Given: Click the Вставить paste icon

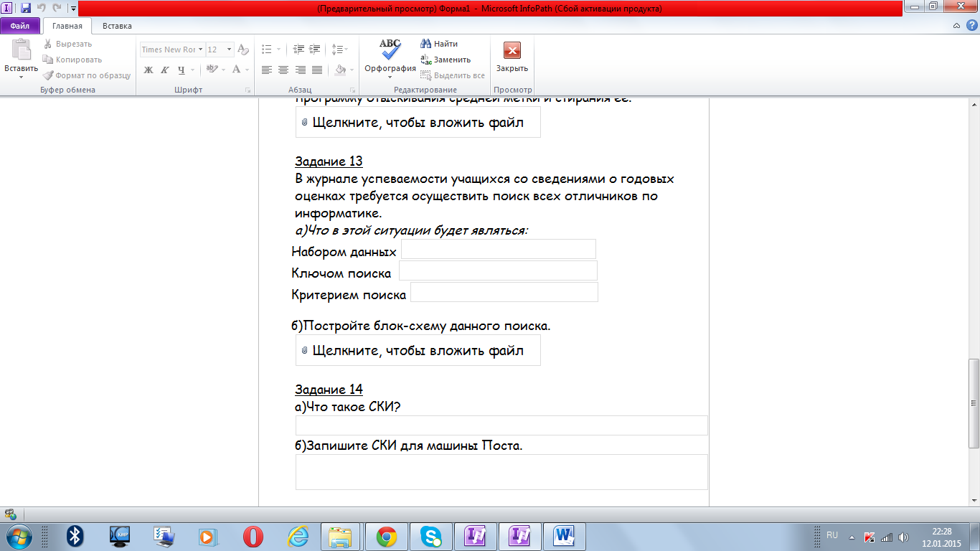Looking at the screenshot, I should (21, 50).
